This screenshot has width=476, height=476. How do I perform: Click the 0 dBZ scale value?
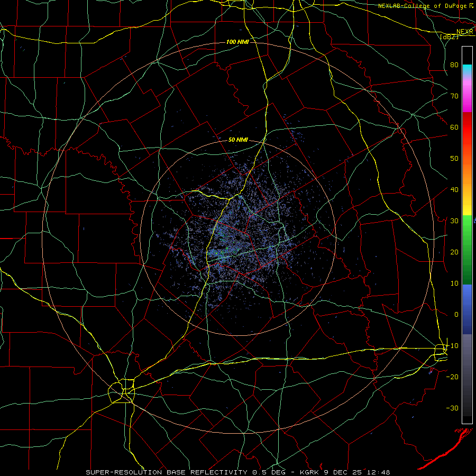(x=456, y=315)
